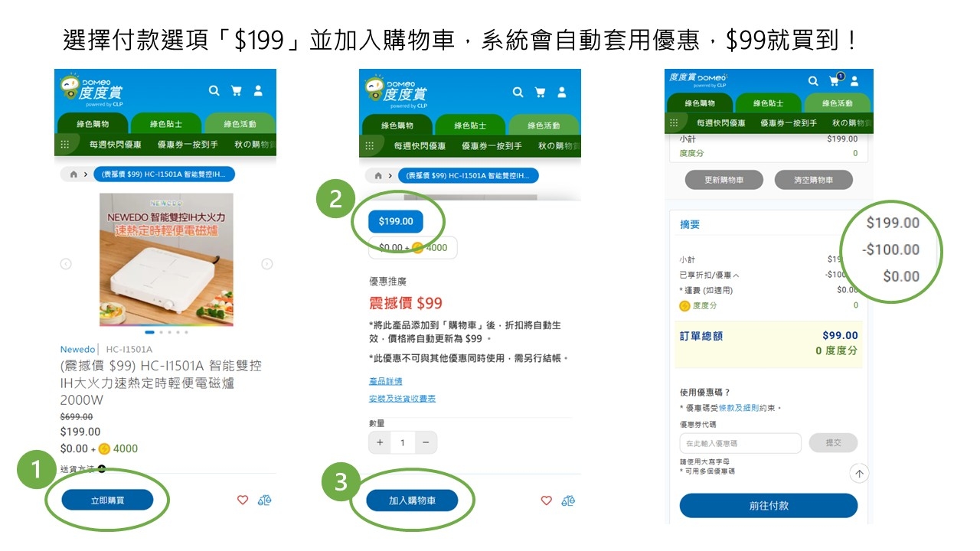Image resolution: width=980 pixels, height=551 pixels.
Task: Show the previous product image with the left arrow
Action: pos(66,264)
